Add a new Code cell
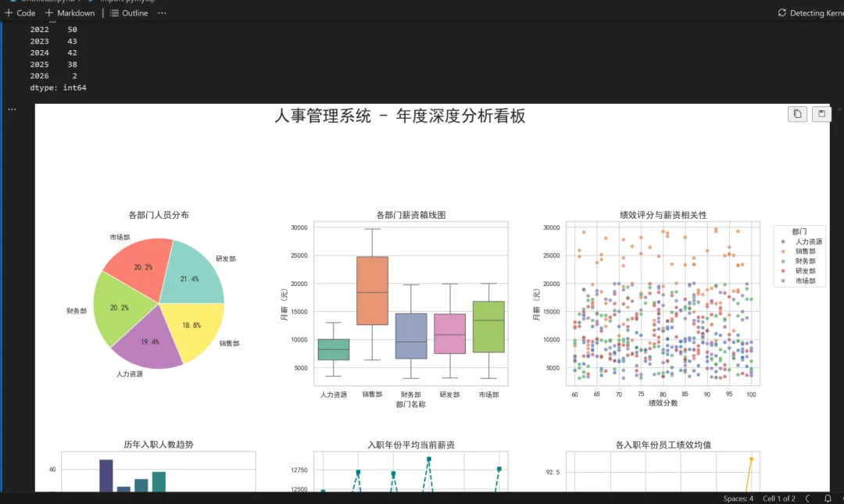Screen dimensions: 844x504 pos(20,13)
